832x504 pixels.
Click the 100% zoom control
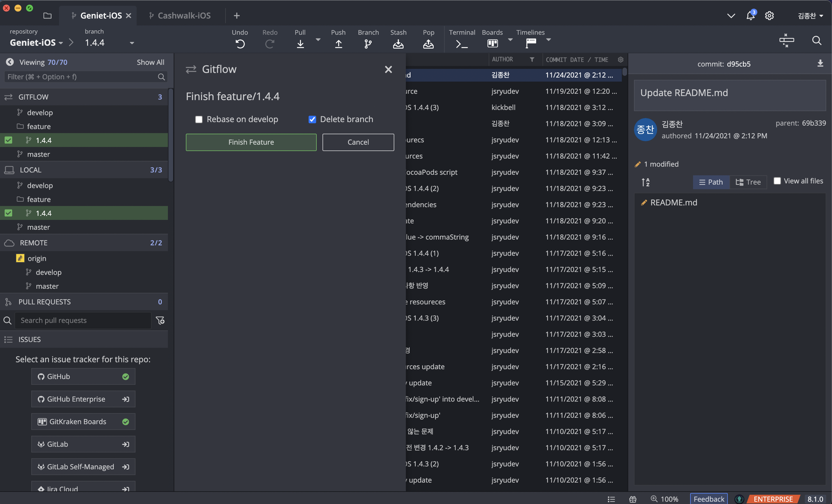(x=664, y=499)
